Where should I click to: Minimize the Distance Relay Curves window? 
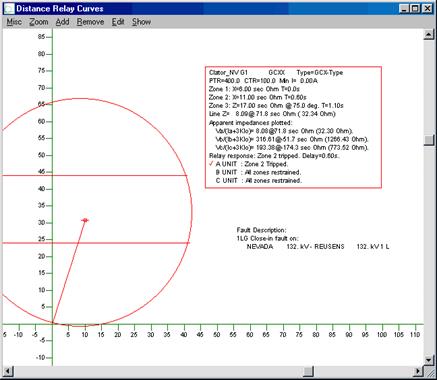[x=404, y=9]
